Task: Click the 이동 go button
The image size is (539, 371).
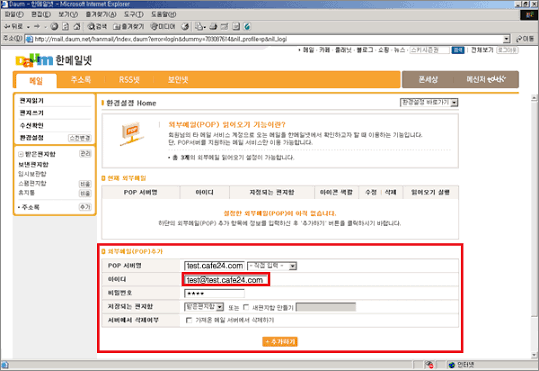Action: [525, 39]
